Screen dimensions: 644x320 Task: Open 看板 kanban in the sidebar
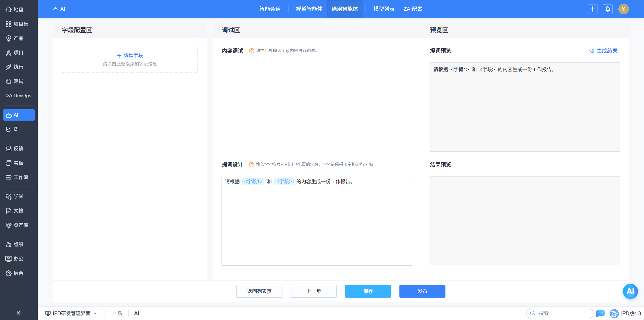19,163
